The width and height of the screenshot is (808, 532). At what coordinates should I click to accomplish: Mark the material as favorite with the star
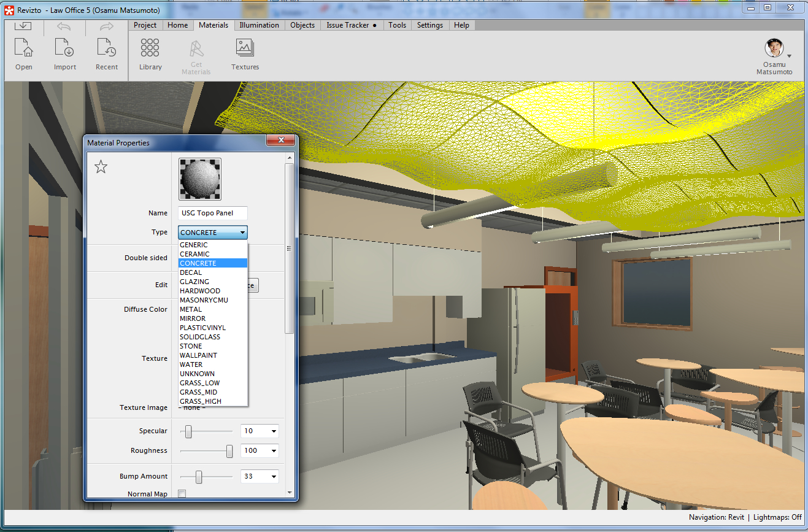(101, 166)
